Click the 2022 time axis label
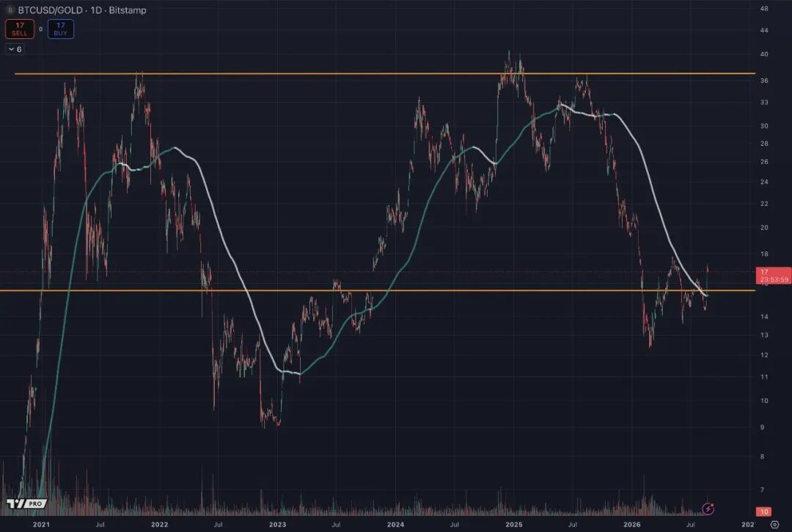 (x=160, y=525)
